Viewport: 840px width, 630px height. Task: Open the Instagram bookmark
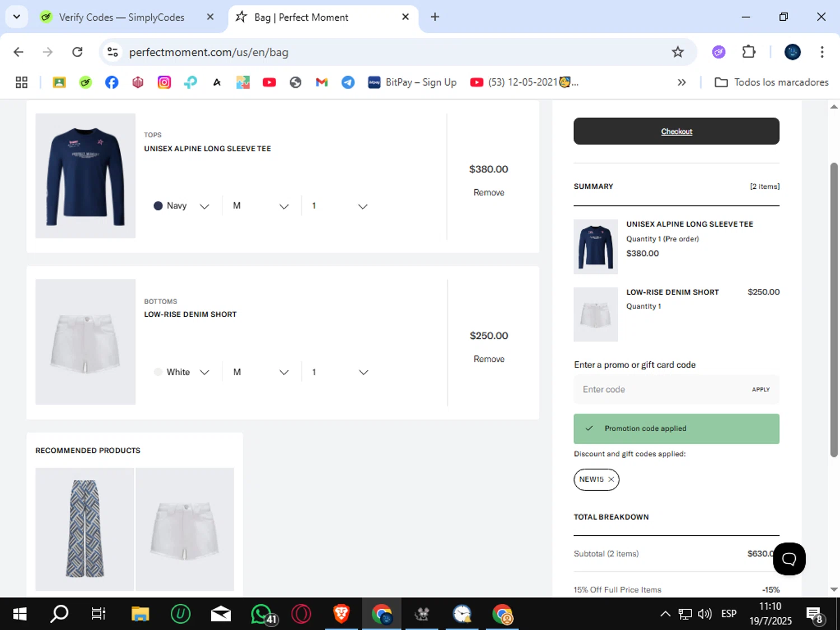[164, 82]
